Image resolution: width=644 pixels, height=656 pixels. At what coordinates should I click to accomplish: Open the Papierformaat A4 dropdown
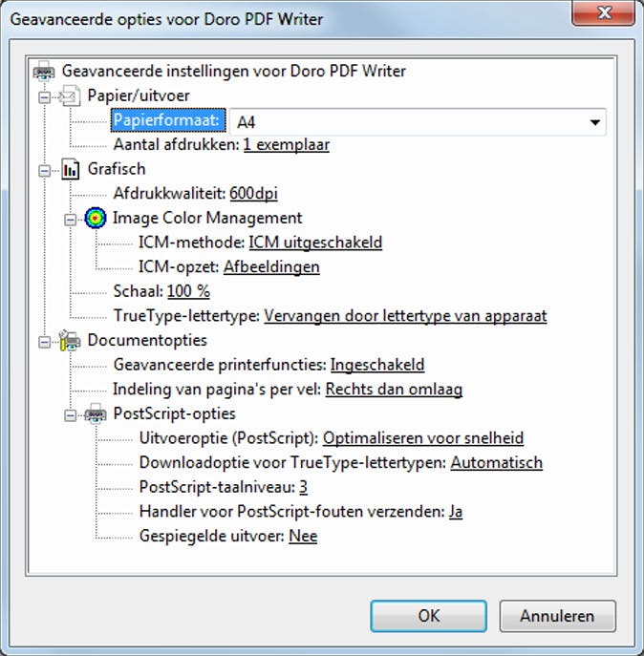click(x=594, y=122)
